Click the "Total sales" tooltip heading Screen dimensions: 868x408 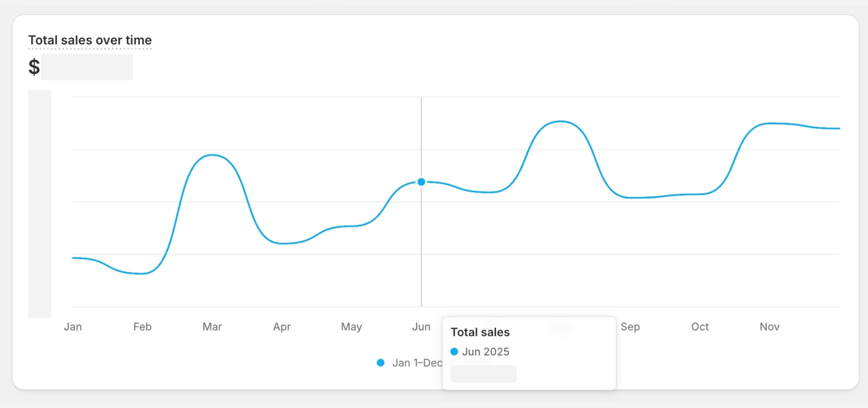click(x=480, y=332)
